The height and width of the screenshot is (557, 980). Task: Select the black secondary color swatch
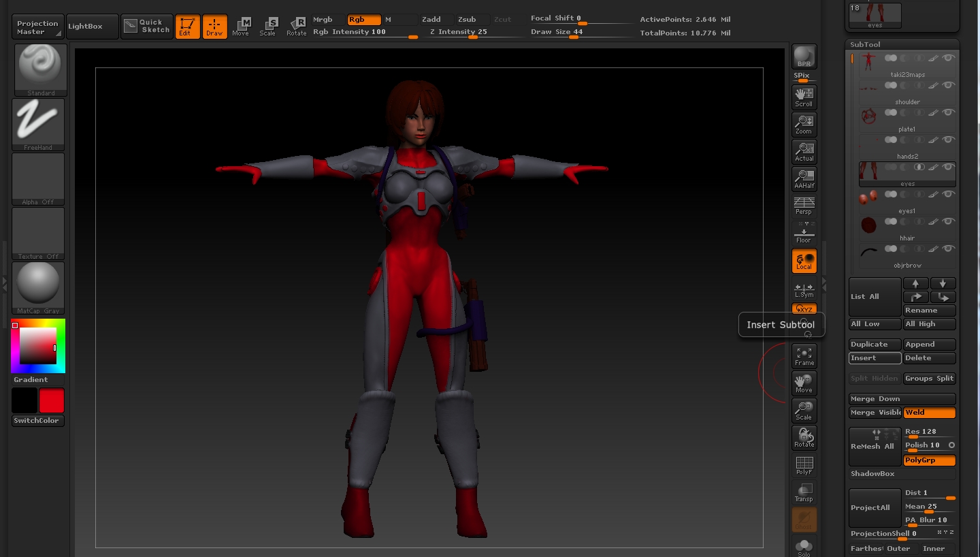[24, 400]
